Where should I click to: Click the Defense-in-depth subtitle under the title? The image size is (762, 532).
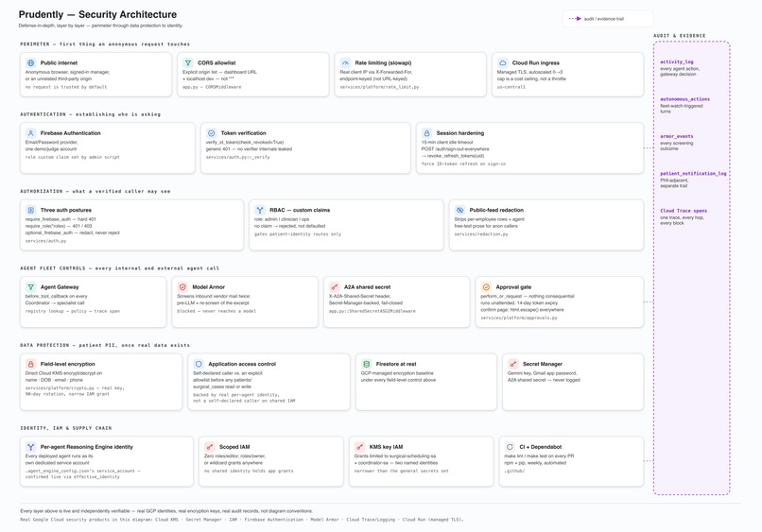tap(100, 26)
